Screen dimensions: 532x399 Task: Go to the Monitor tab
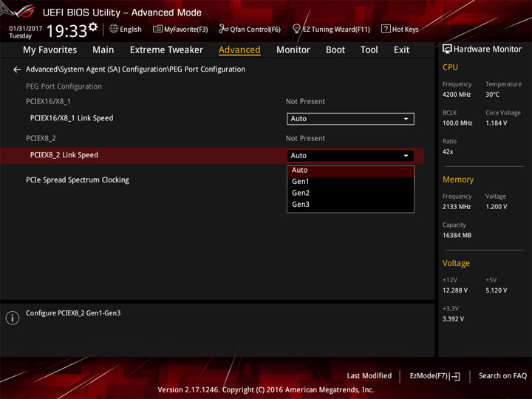(x=293, y=50)
